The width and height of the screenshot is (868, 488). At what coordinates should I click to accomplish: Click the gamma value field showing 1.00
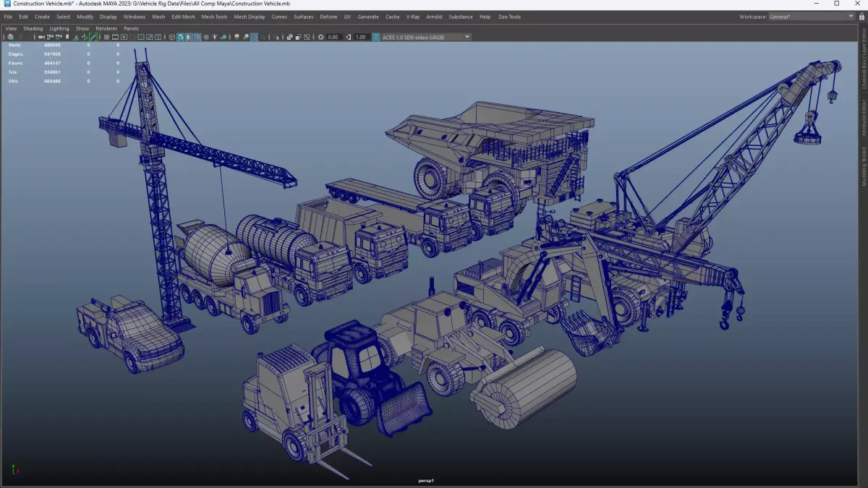pos(360,37)
